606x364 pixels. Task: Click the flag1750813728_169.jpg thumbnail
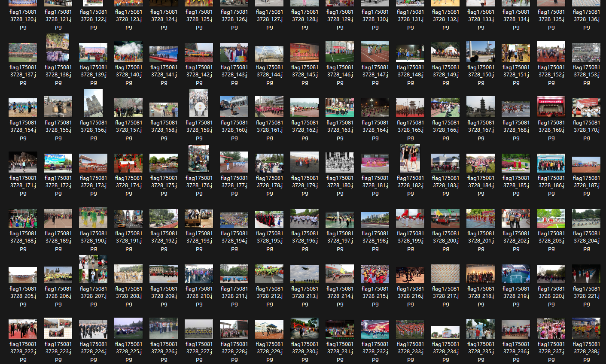(x=551, y=106)
